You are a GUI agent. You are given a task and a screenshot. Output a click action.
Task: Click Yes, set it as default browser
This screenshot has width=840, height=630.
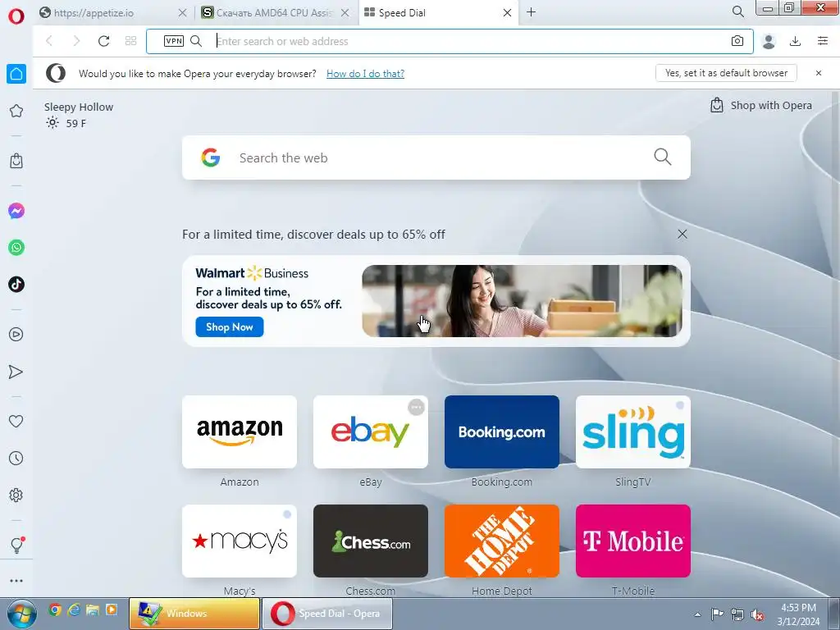pos(726,73)
